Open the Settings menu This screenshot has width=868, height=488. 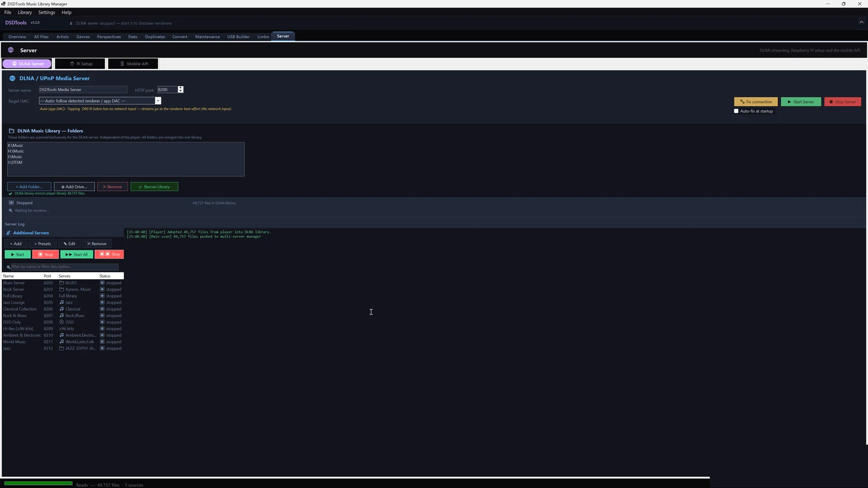click(47, 12)
